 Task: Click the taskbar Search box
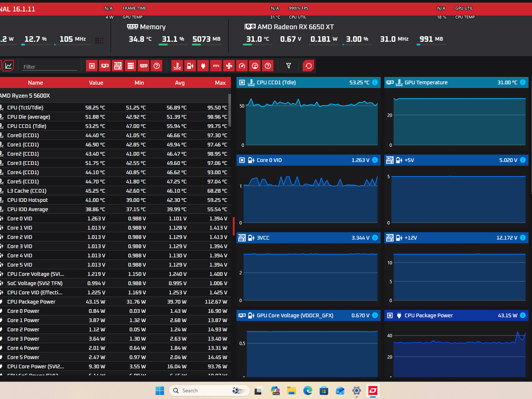coord(209,390)
